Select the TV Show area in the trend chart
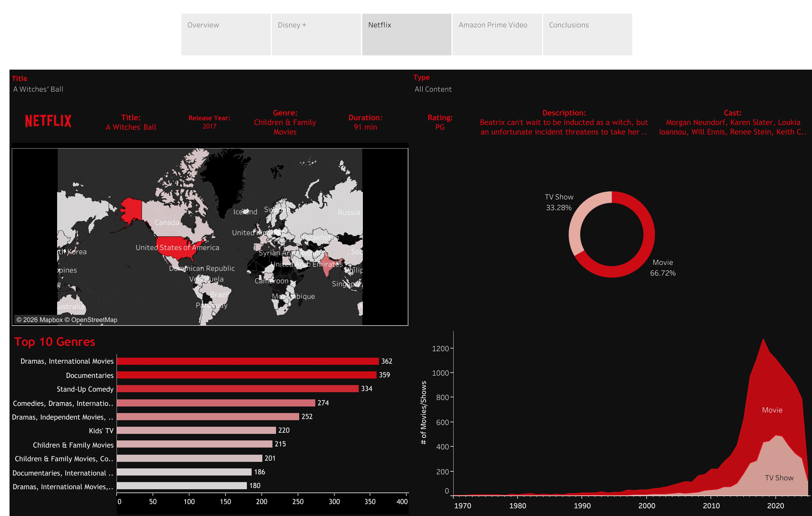Viewport: 812px width, 516px height. click(x=779, y=478)
